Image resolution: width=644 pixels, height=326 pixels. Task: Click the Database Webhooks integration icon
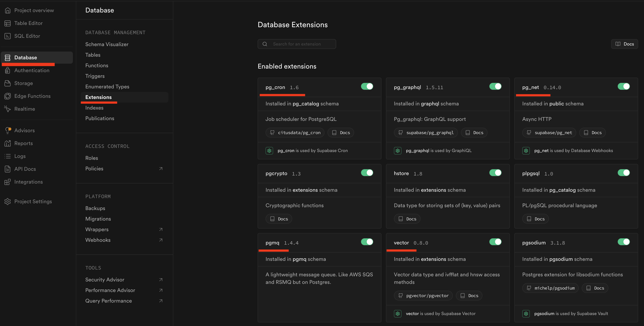point(526,151)
